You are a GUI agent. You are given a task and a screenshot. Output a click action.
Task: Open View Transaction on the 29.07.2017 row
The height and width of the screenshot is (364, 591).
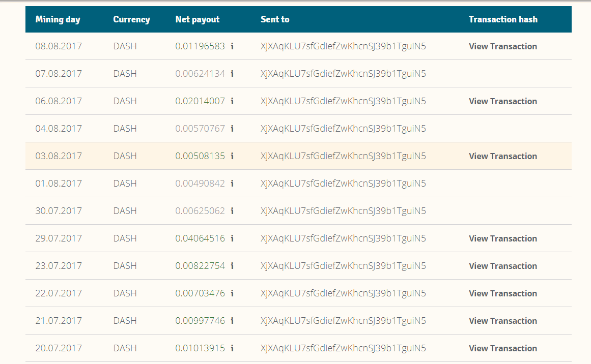click(x=503, y=238)
